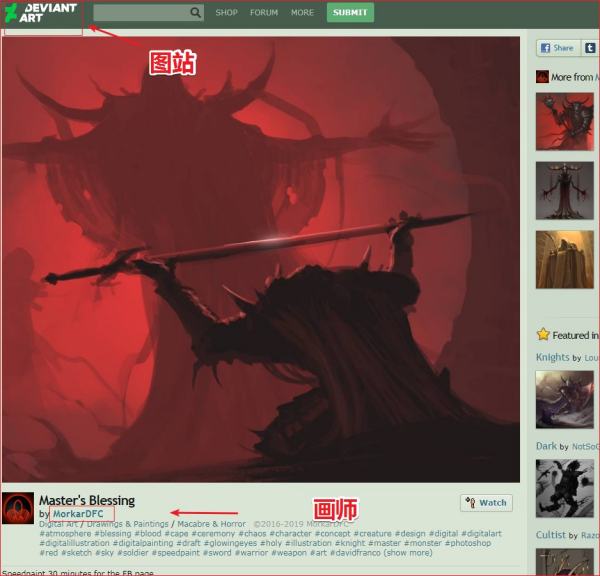Click the #holy tag

click(271, 543)
